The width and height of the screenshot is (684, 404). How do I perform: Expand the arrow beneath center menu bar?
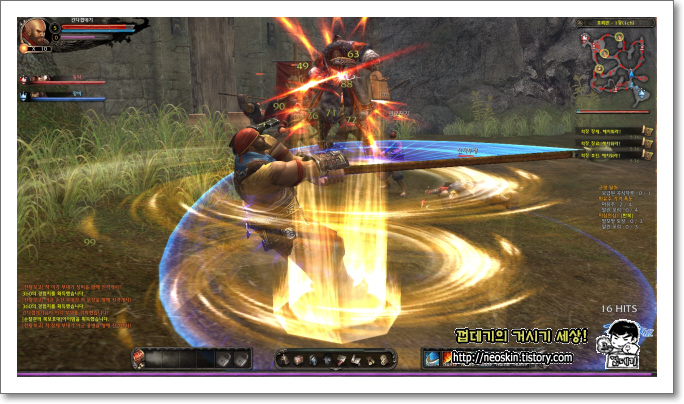tap(335, 369)
